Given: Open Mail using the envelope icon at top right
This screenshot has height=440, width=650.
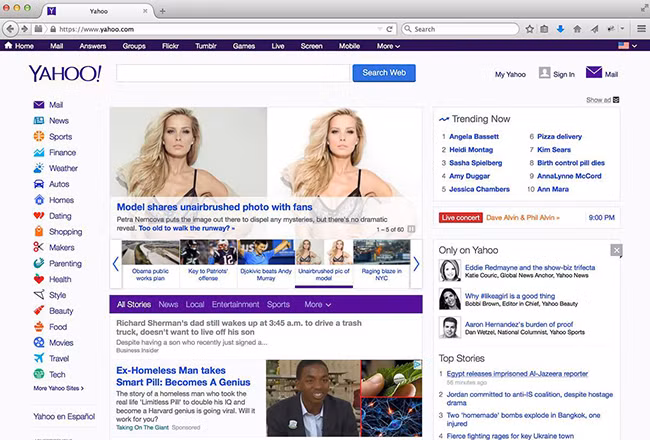Looking at the screenshot, I should click(594, 73).
